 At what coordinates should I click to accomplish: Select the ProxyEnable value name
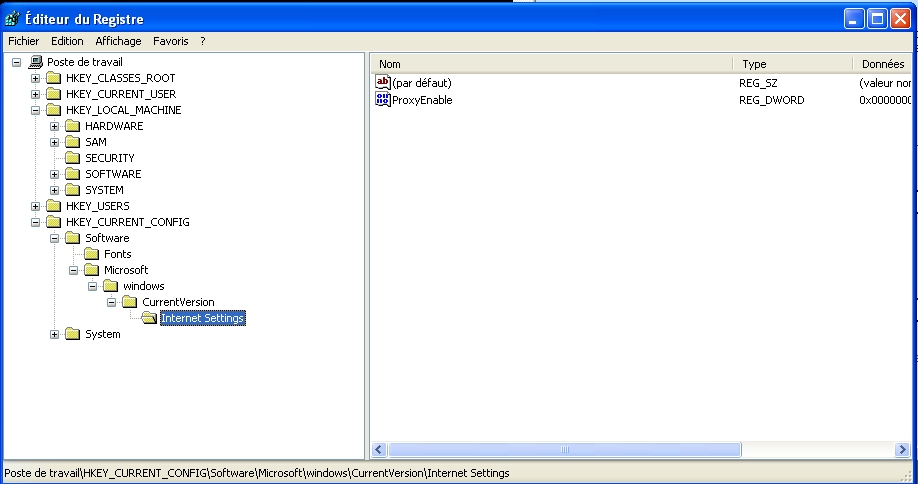click(422, 100)
